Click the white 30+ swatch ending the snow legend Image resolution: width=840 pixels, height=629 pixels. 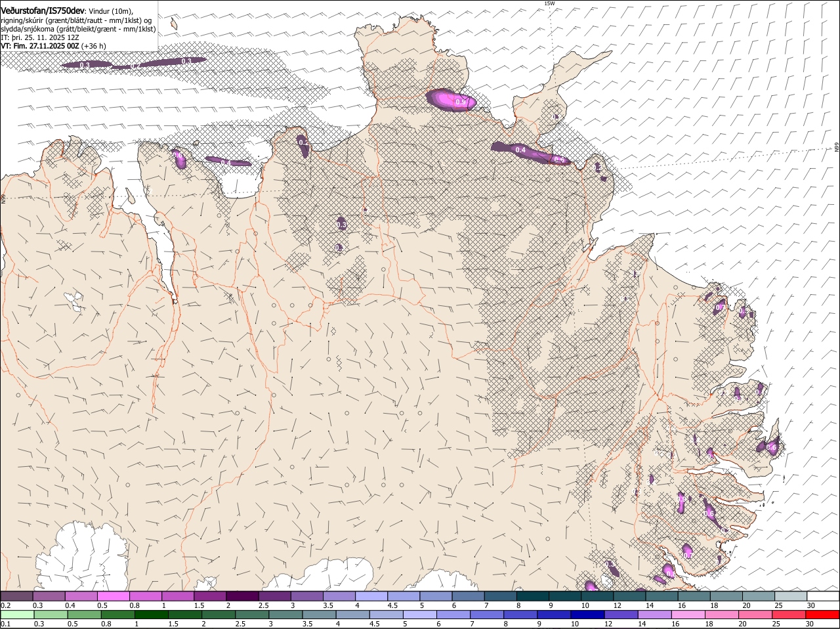[x=822, y=596]
